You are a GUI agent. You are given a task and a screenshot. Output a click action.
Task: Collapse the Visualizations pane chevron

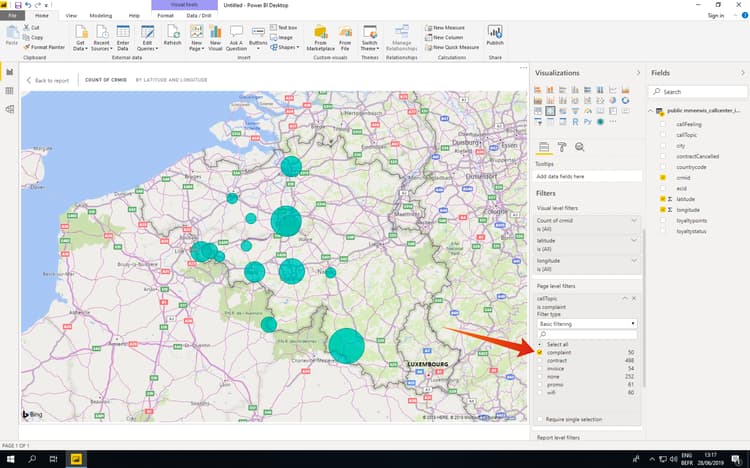click(638, 73)
